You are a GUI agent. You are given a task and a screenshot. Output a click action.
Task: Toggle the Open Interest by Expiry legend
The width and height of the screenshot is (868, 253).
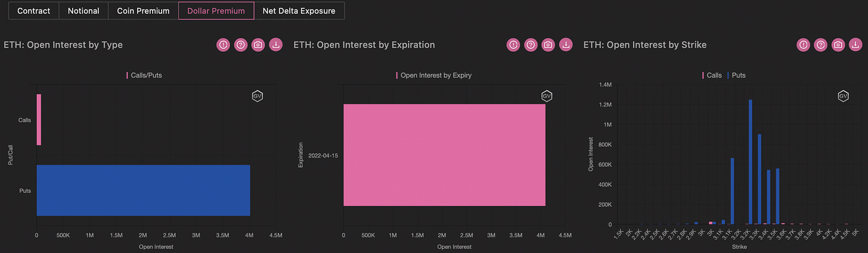(x=433, y=76)
